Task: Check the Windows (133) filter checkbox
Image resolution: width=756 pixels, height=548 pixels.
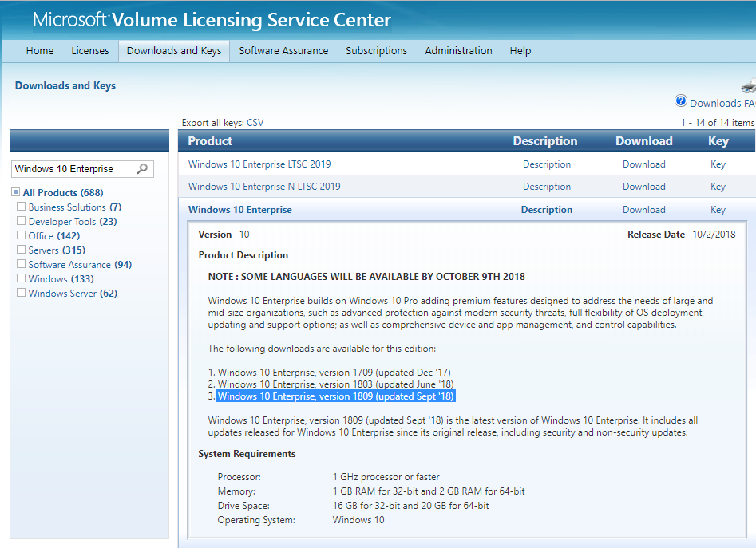Action: [22, 278]
